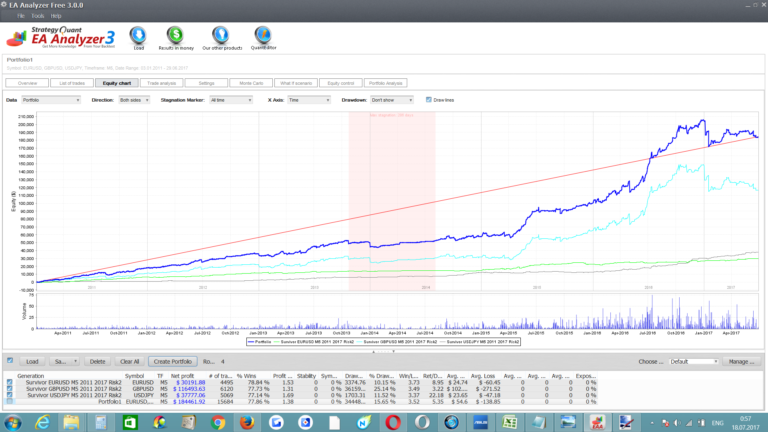768x432 pixels.
Task: Open the Drawdown dropdown showing Don't show
Action: click(392, 100)
